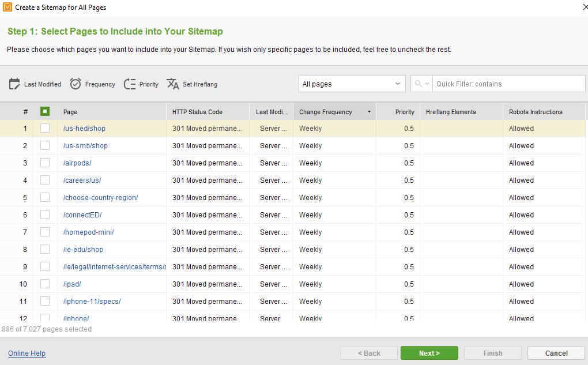This screenshot has height=365, width=588.
Task: Click Allowed in the /careers/us/ row
Action: click(521, 180)
